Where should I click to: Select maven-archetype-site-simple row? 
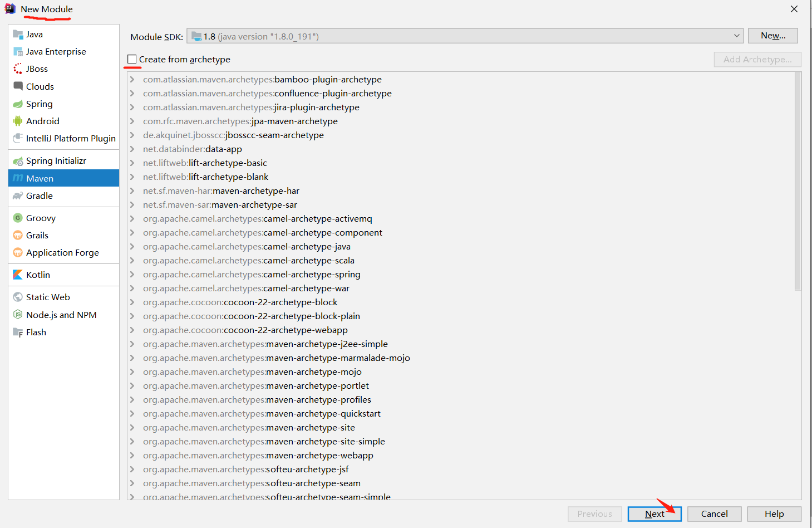(x=461, y=442)
